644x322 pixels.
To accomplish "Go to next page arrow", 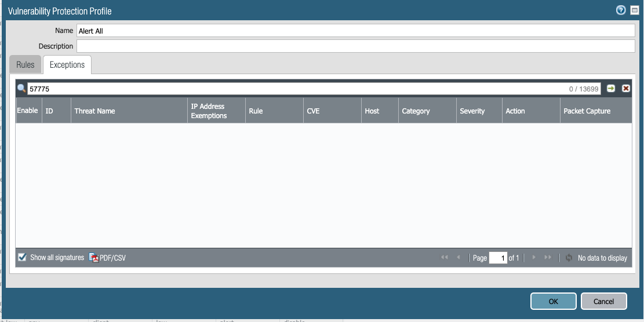I will 534,258.
